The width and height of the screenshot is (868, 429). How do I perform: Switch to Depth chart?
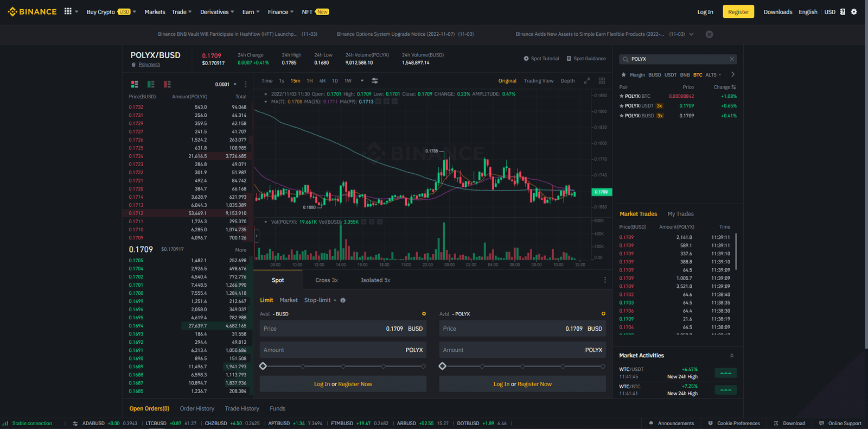pos(567,81)
